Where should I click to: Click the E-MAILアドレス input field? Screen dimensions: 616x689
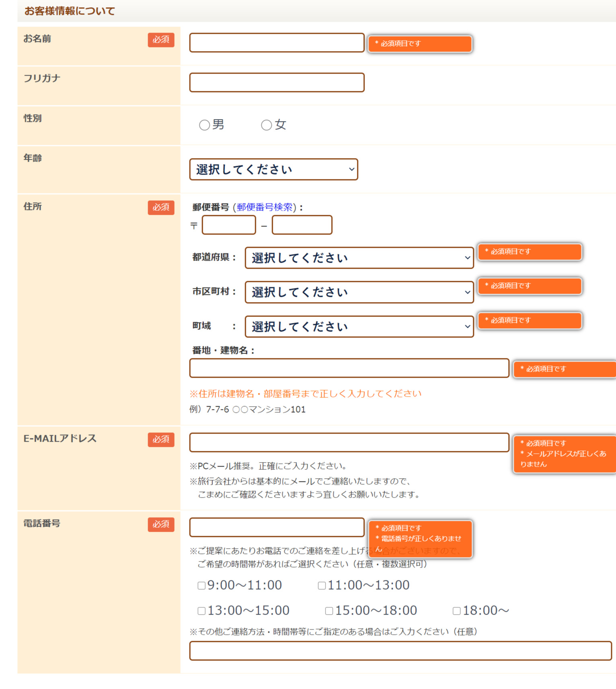349,442
